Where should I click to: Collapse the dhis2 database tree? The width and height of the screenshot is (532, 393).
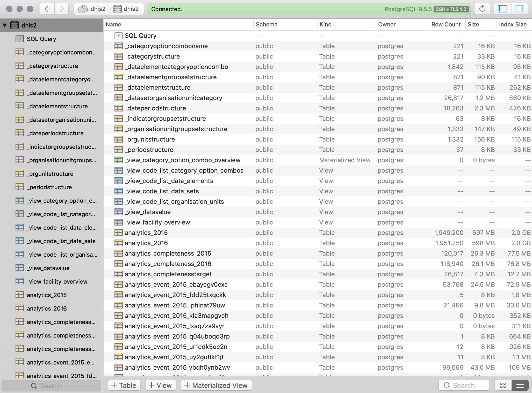[x=5, y=25]
